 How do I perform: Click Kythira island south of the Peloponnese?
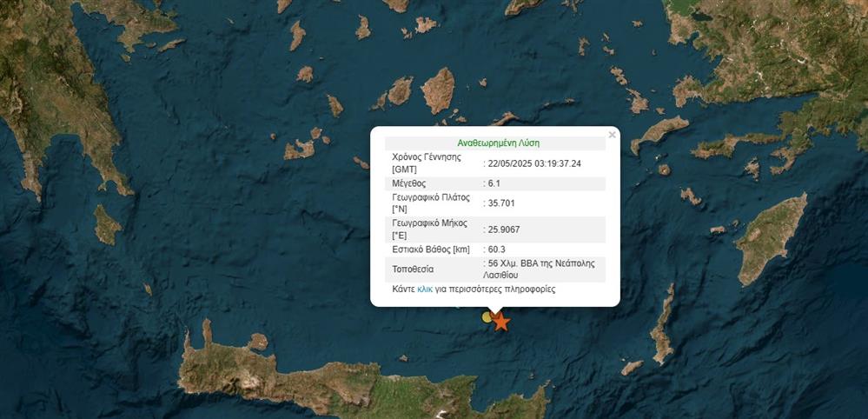[x=107, y=225]
